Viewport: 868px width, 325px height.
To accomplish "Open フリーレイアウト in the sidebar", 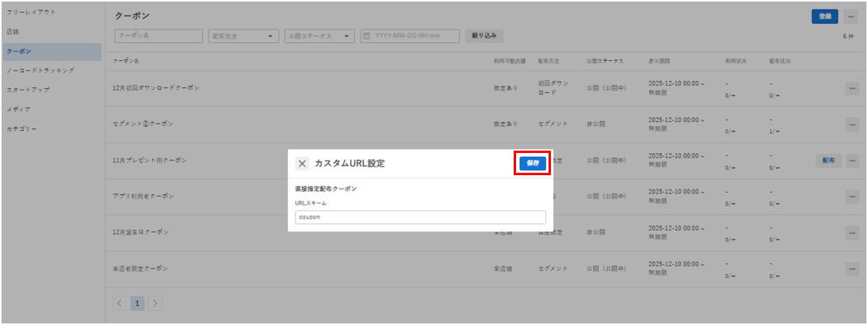I will (32, 12).
